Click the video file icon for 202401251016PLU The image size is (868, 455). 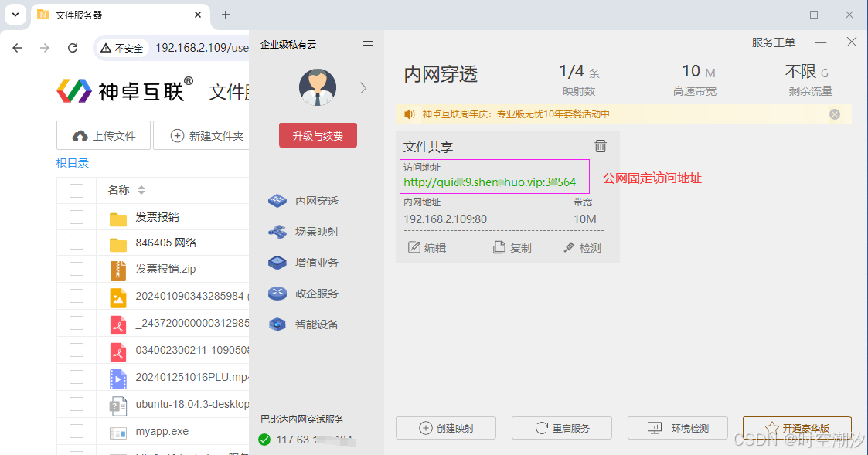[118, 379]
